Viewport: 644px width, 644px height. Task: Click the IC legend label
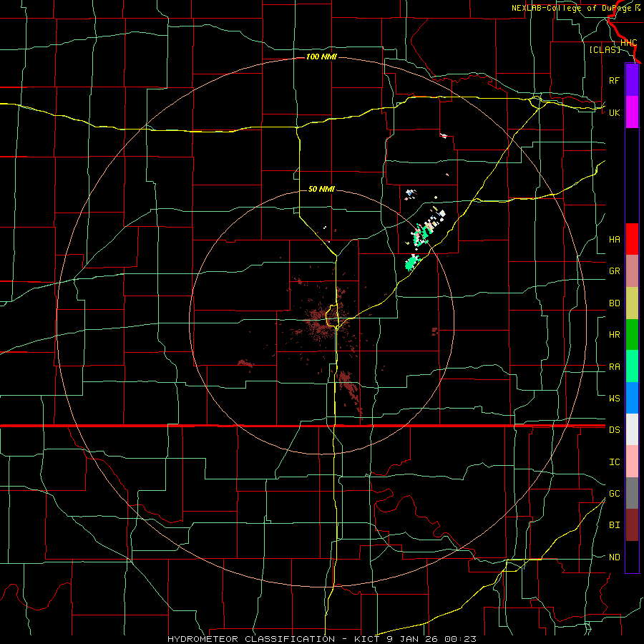tap(614, 462)
